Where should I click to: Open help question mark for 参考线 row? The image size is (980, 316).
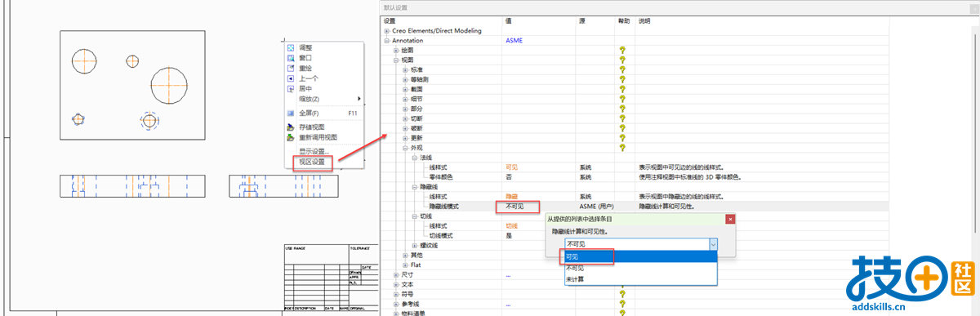[623, 304]
